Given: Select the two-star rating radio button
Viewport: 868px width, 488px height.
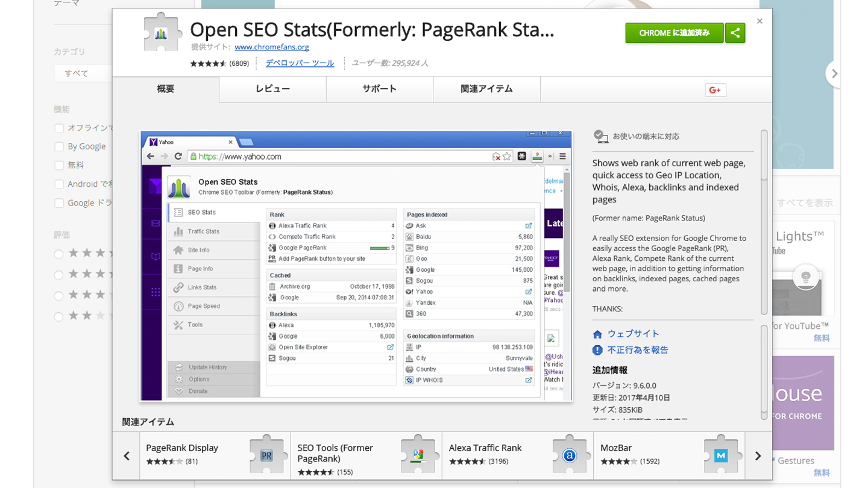Looking at the screenshot, I should [x=58, y=316].
